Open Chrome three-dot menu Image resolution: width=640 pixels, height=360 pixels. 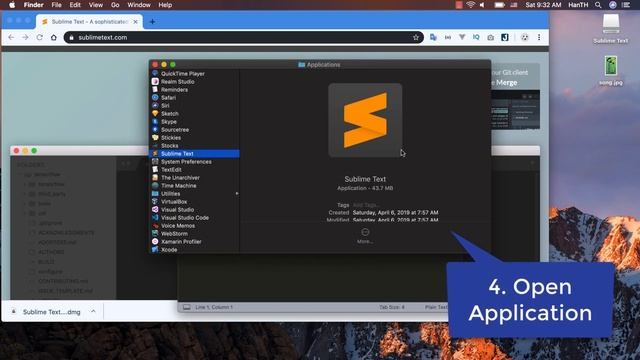(539, 37)
